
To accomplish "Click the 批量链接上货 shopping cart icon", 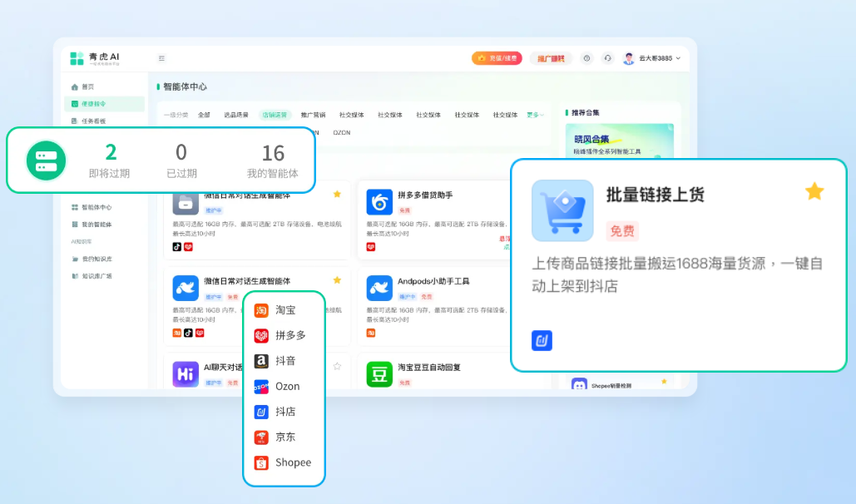I will pos(562,210).
